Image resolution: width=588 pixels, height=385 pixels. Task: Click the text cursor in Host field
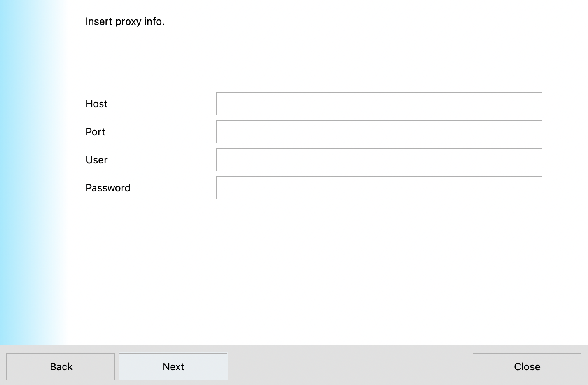[x=219, y=104]
